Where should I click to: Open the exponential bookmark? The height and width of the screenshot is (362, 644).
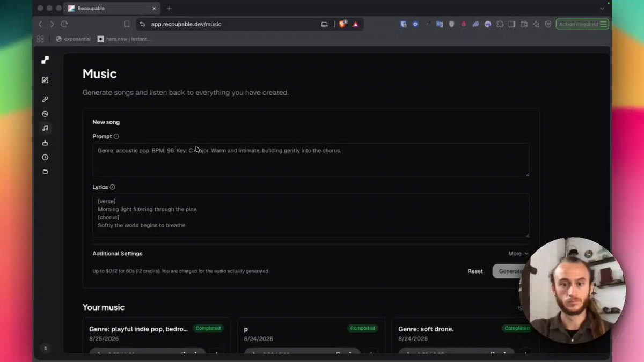pos(74,39)
